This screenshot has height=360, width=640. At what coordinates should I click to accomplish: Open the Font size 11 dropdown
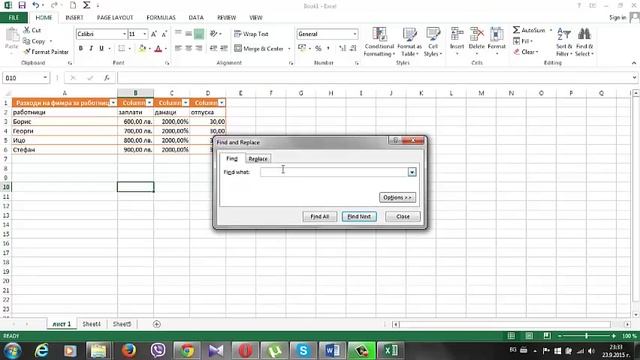tap(144, 34)
